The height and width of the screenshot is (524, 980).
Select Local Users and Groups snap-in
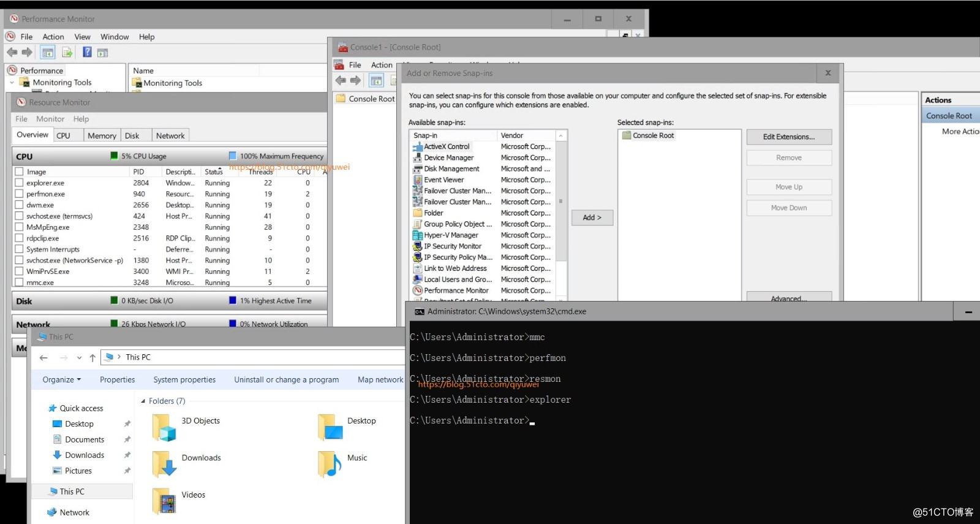pos(458,279)
